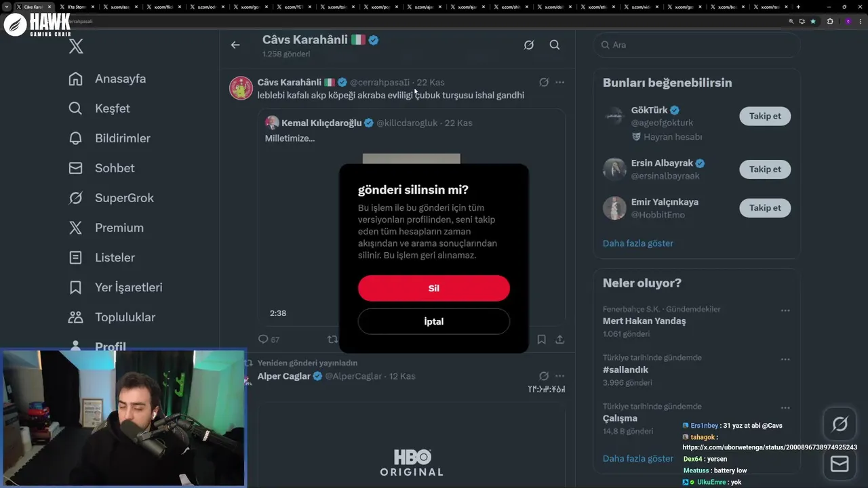Open Premium page
This screenshot has height=488, width=868.
click(106, 228)
